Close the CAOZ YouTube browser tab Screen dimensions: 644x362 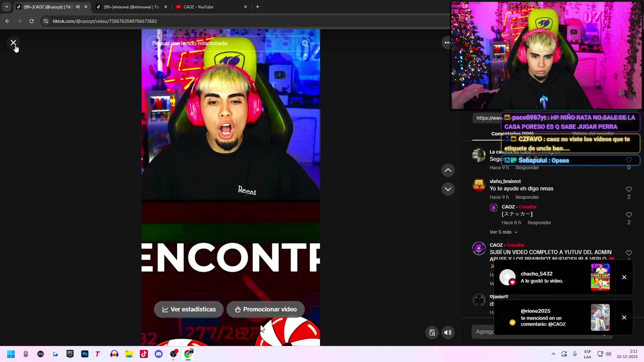[x=246, y=7]
